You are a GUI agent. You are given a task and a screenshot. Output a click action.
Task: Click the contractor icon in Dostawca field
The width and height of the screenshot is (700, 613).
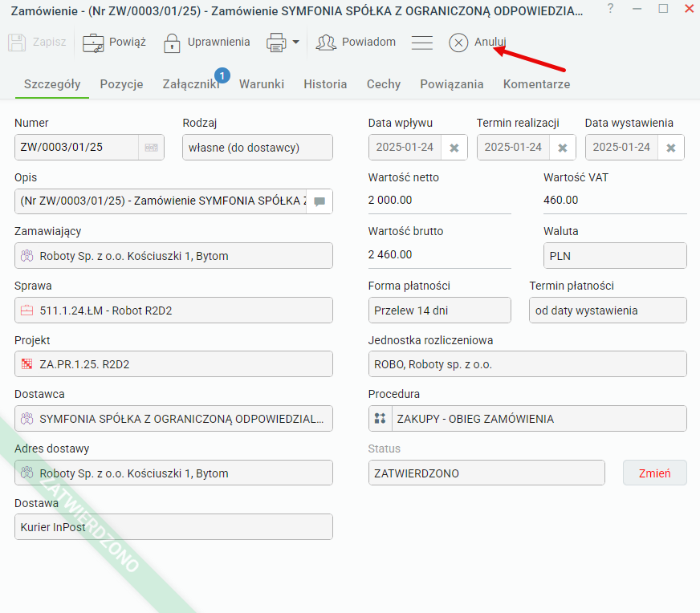(x=26, y=419)
